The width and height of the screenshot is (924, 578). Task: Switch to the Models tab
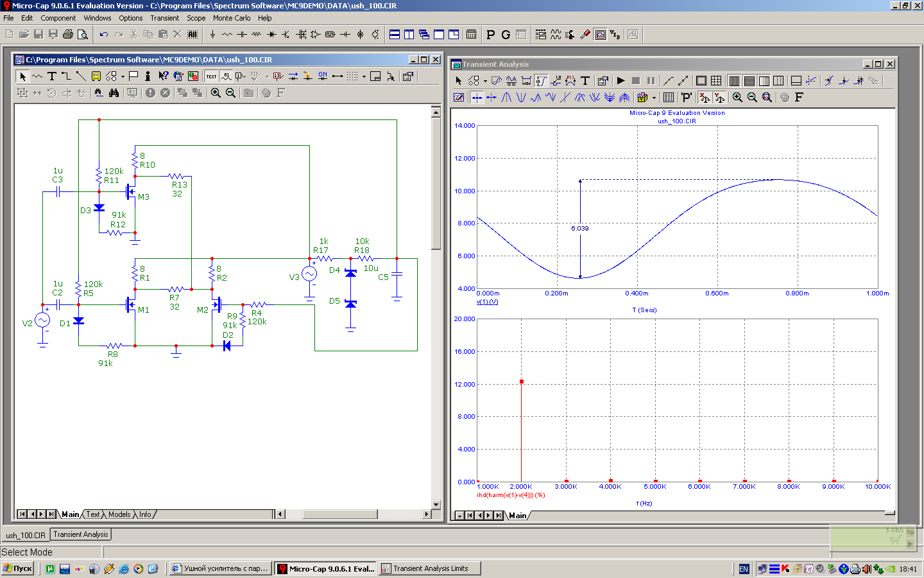[x=119, y=514]
